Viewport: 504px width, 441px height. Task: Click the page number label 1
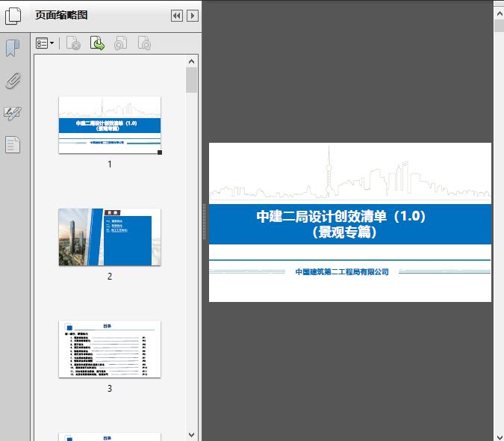tap(110, 164)
